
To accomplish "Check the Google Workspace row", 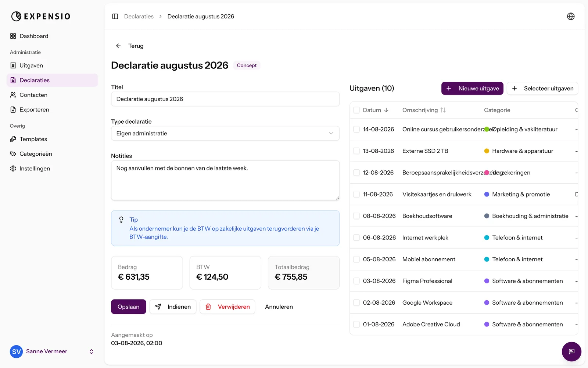I will 356,303.
